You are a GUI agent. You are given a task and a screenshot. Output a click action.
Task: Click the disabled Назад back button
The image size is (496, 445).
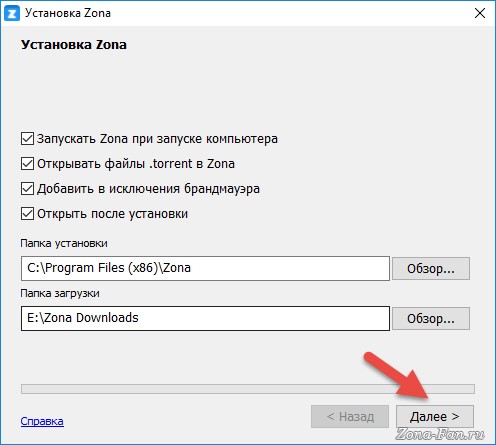(350, 416)
